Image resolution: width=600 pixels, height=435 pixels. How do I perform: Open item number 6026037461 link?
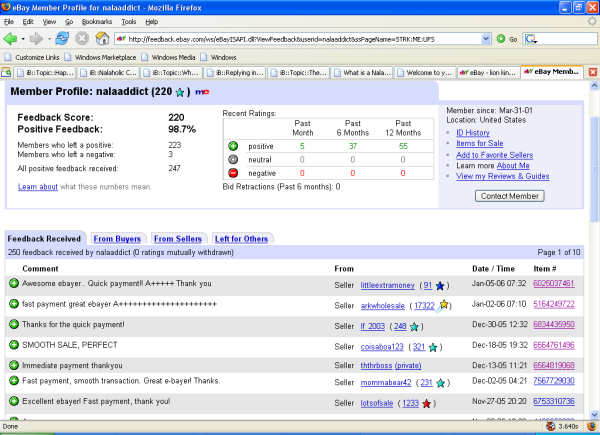point(554,283)
